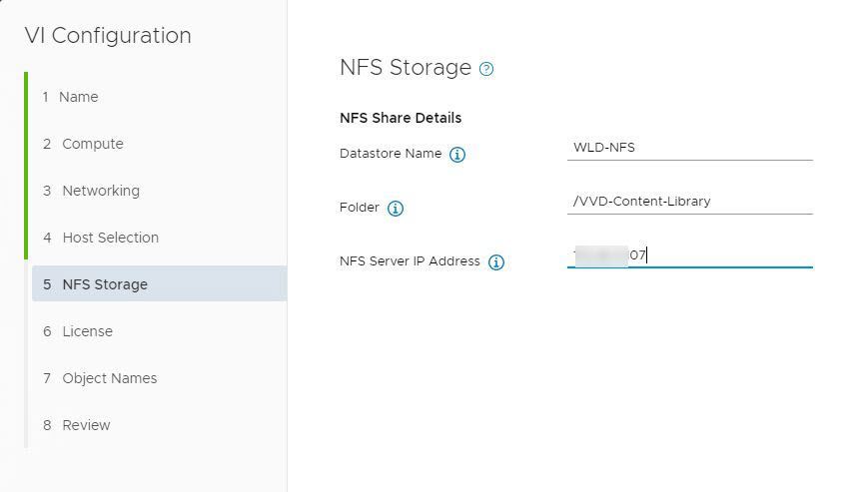The height and width of the screenshot is (492, 868).
Task: Select the NFS Storage step
Action: click(104, 284)
